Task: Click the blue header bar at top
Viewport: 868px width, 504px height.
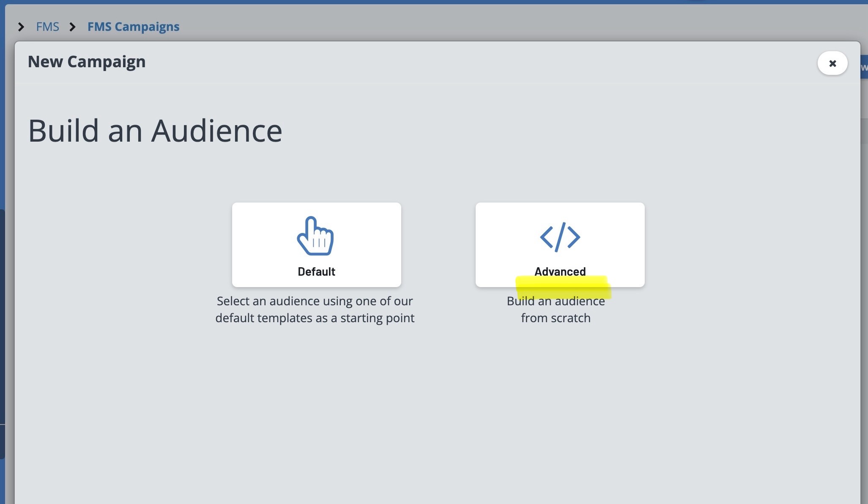Action: pyautogui.click(x=423, y=2)
